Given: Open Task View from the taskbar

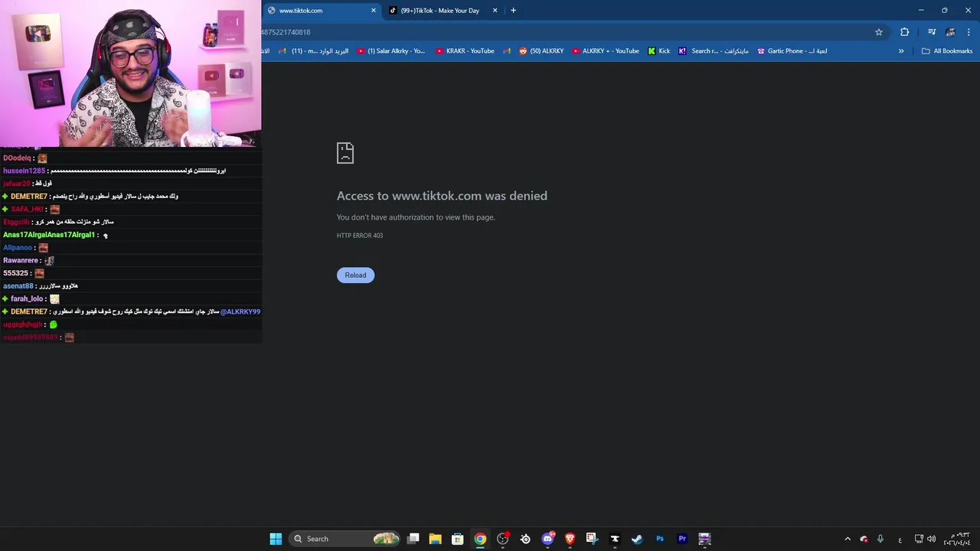Looking at the screenshot, I should [413, 539].
